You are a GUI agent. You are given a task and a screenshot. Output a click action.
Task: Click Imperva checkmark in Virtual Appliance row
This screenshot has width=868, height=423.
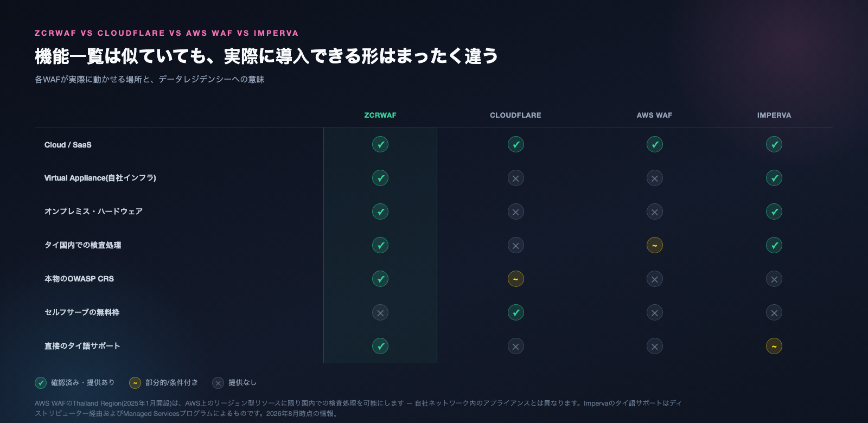tap(774, 178)
